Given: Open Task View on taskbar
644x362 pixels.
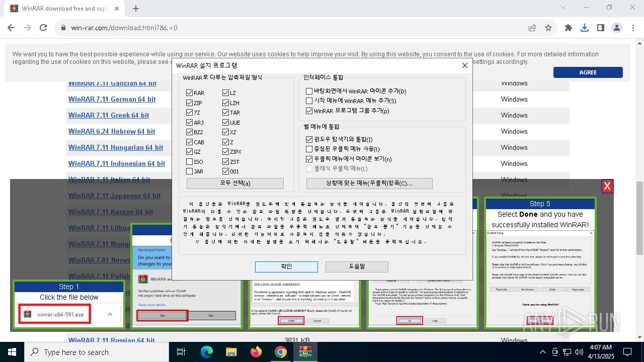Looking at the screenshot, I should pos(181,352).
